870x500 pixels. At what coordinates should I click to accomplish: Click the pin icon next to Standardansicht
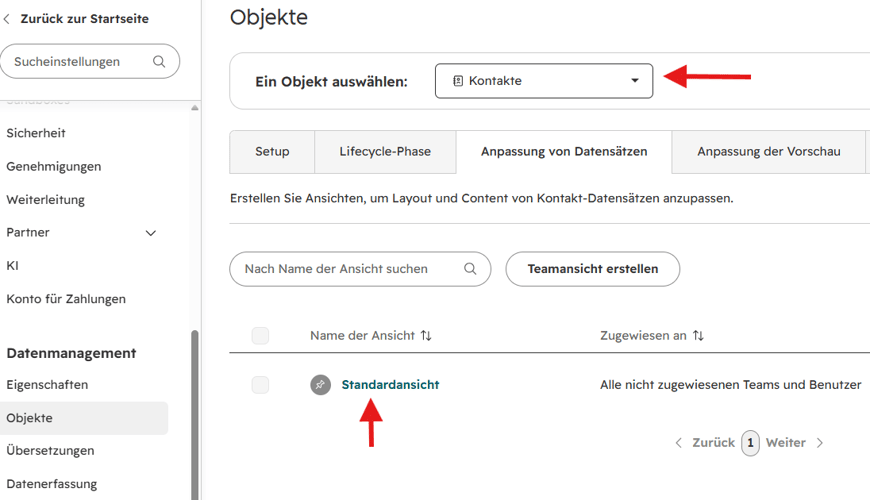point(320,385)
